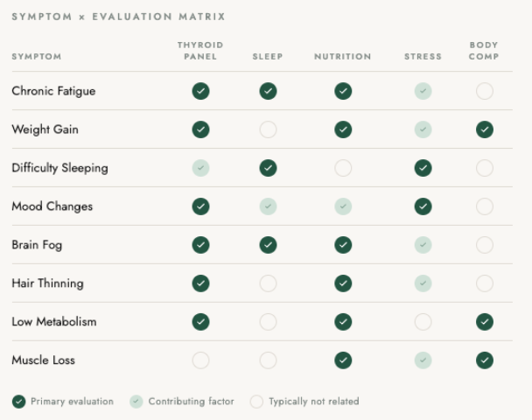532x420 pixels.
Task: Click empty Weight Gain Sleep circle
Action: pyautogui.click(x=268, y=129)
